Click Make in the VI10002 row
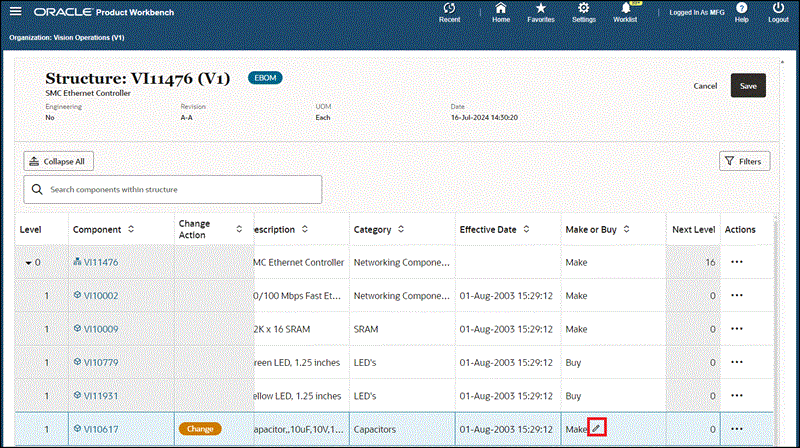Viewport: 800px width, 448px height. click(576, 296)
